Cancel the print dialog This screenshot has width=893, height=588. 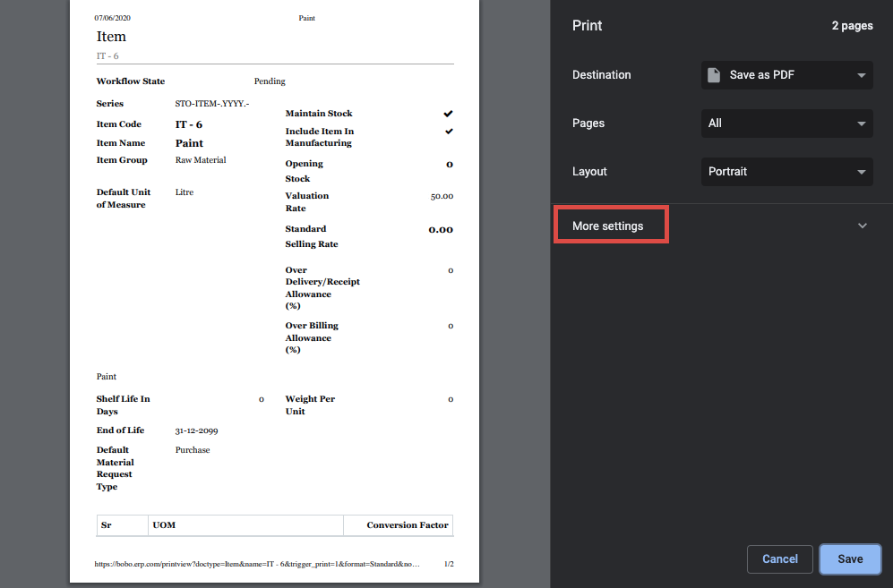779,559
